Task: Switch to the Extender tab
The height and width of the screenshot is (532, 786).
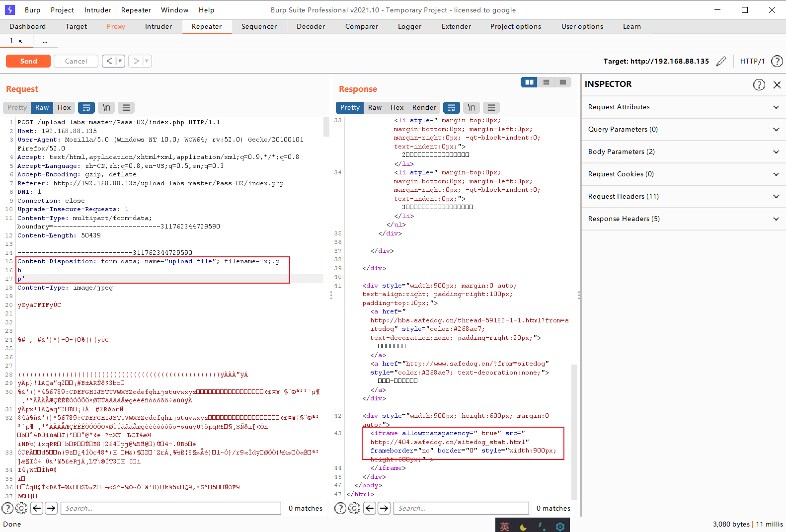Action: 456,27
